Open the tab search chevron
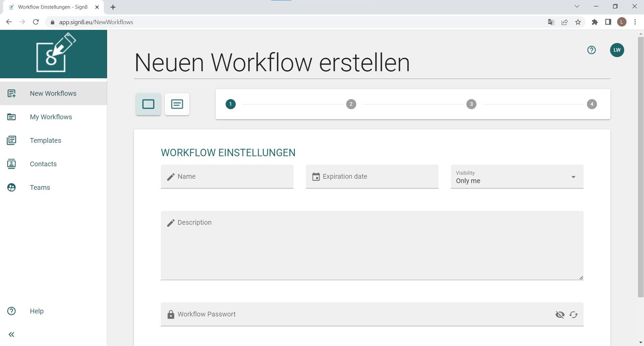This screenshot has height=346, width=644. point(577,6)
